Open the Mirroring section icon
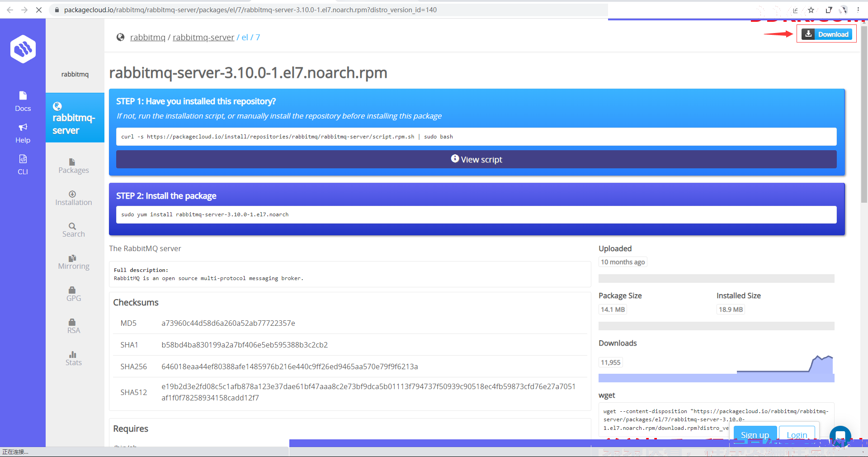The image size is (868, 457). click(x=72, y=258)
